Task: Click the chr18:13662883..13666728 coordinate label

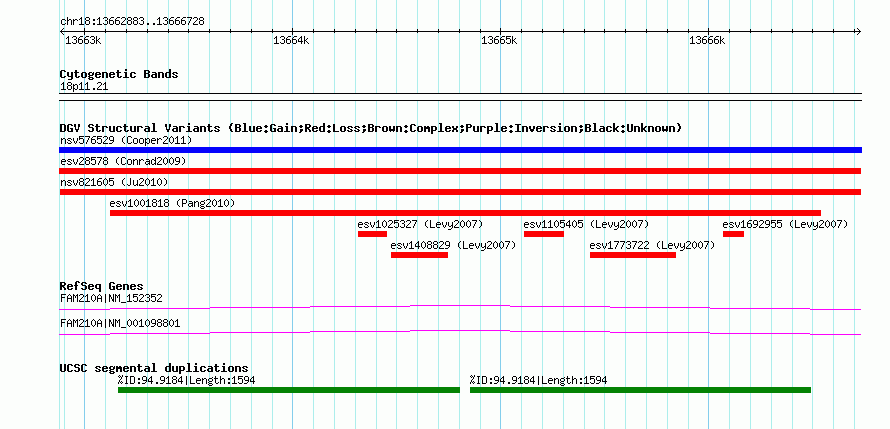Action: pos(132,22)
